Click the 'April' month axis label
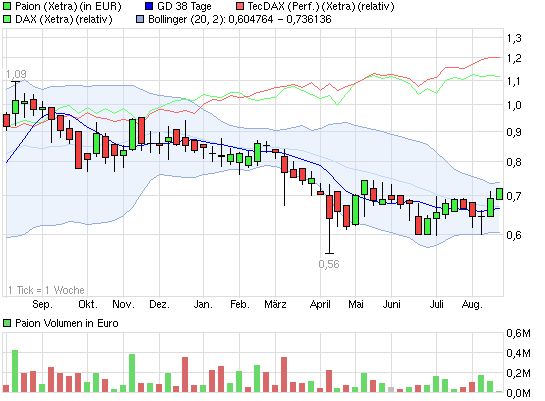The width and height of the screenshot is (545, 401). pos(320,304)
